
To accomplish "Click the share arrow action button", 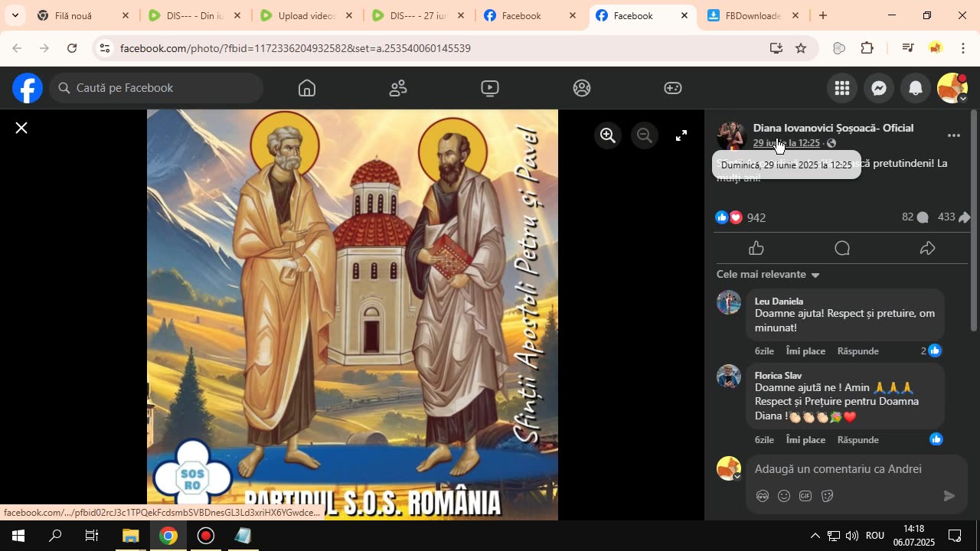I will point(928,248).
